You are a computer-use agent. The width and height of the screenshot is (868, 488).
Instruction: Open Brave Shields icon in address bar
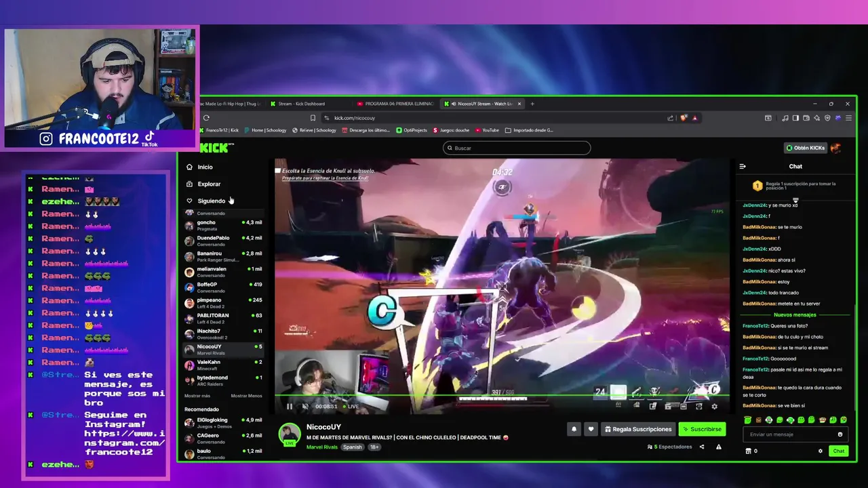pos(684,118)
